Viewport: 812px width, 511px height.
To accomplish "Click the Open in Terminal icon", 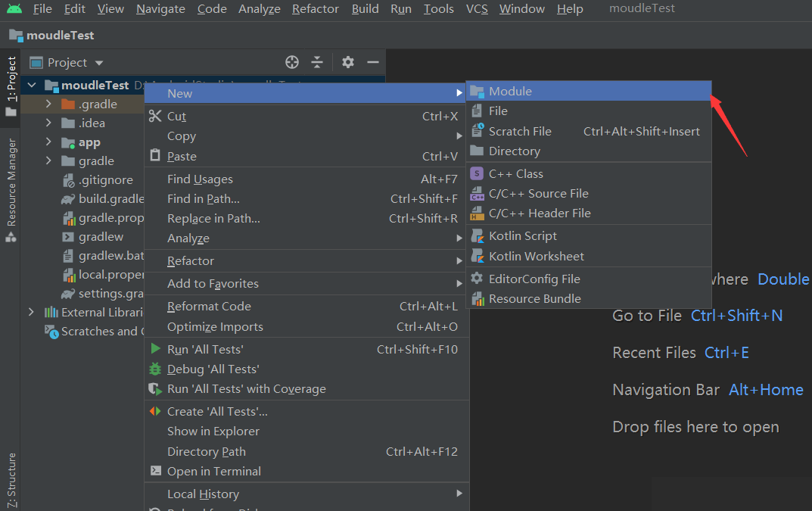I will point(155,471).
